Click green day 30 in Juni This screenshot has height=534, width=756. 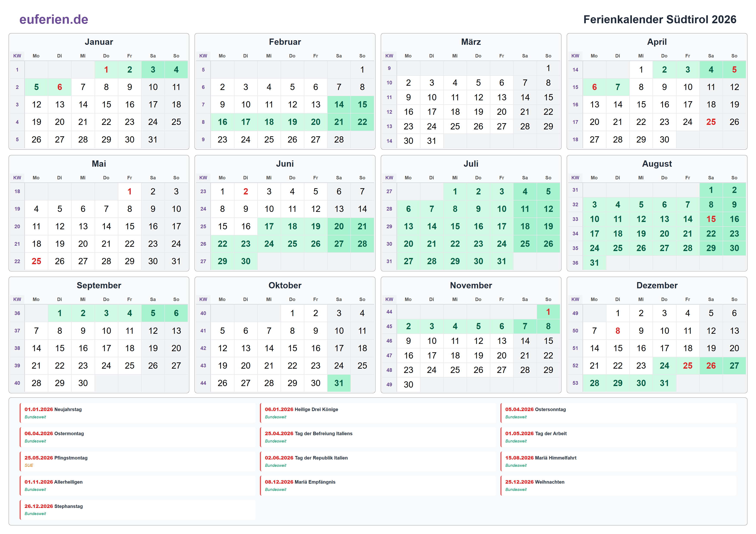(x=246, y=261)
